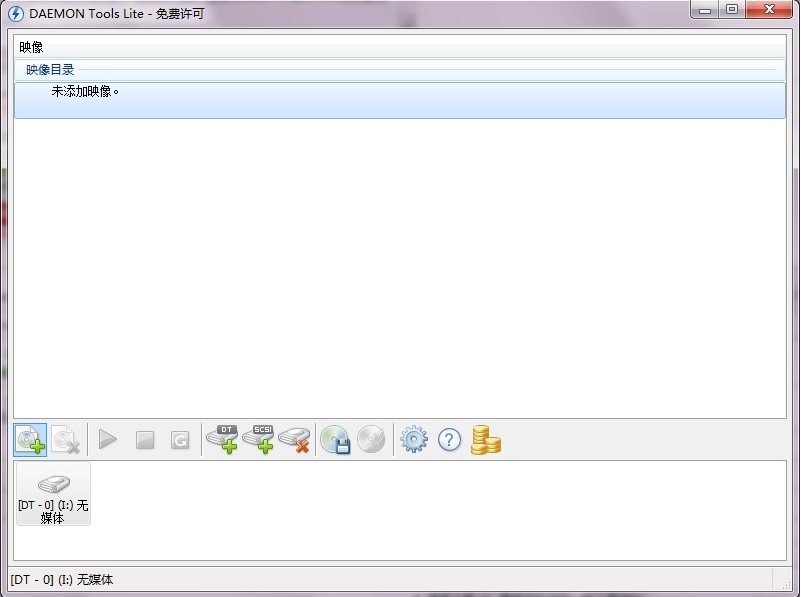
Task: Click the DAEMON Tools lightning title icon
Action: (x=16, y=13)
